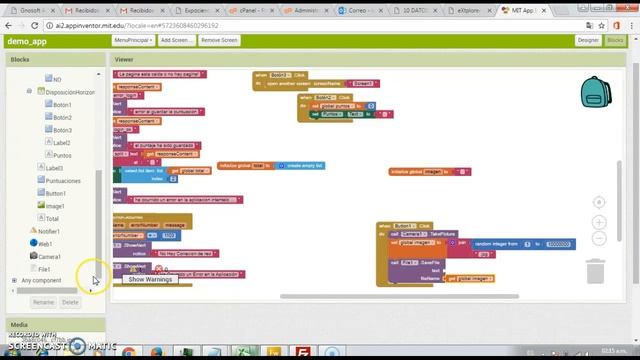This screenshot has height=360, width=640.
Task: Select the Label3 component
Action: point(50,168)
